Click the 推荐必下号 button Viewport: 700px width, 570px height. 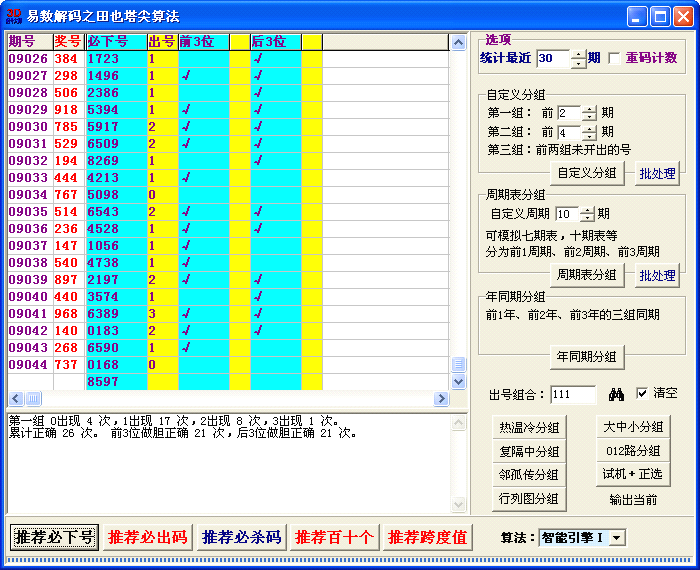[54, 538]
